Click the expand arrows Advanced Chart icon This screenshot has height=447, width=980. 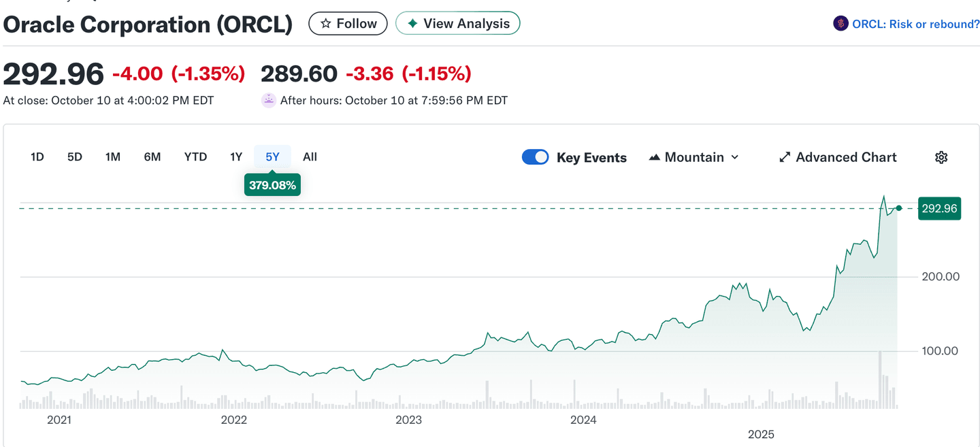point(785,157)
